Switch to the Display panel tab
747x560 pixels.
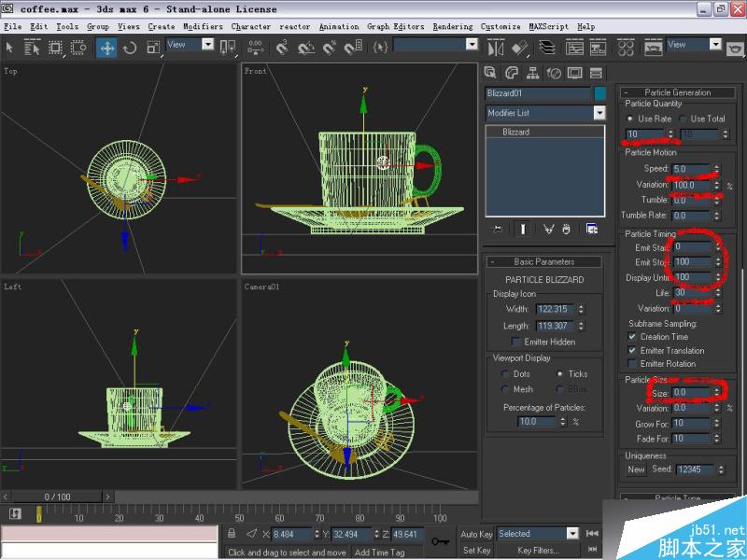click(575, 73)
